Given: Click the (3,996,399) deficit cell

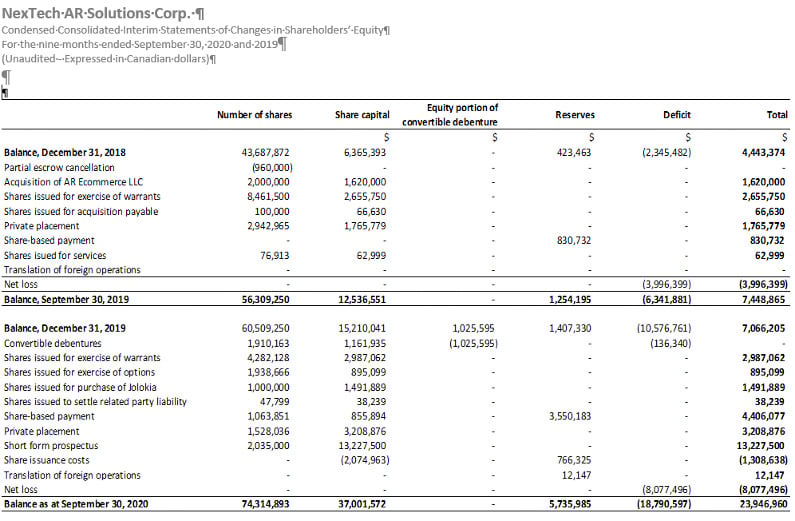Looking at the screenshot, I should 666,284.
